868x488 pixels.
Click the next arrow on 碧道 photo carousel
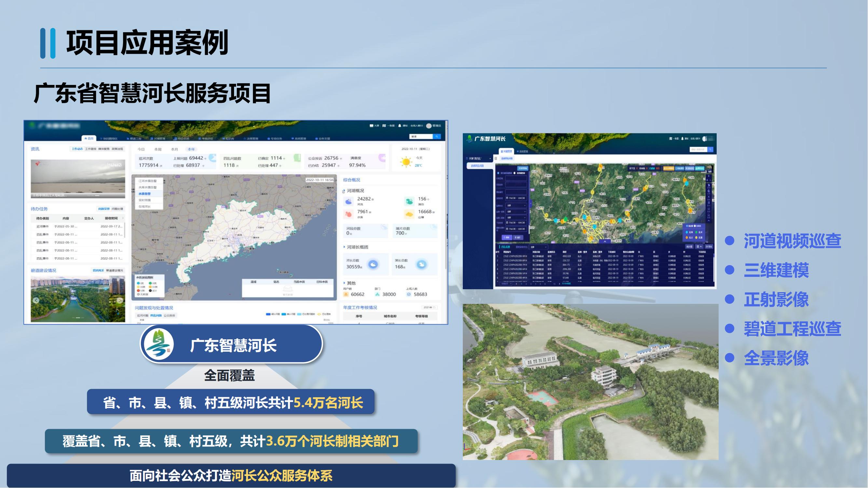click(120, 300)
